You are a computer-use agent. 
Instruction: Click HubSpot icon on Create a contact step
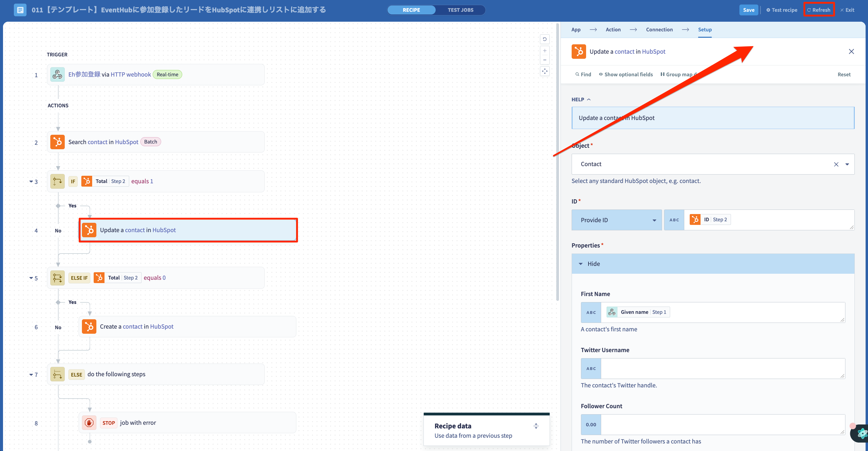(89, 326)
